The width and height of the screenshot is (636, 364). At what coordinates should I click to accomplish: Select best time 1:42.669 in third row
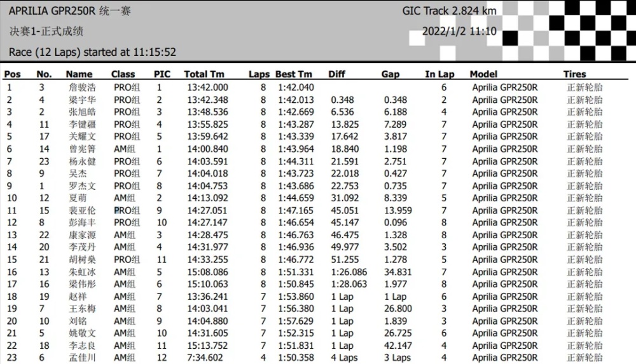(296, 112)
